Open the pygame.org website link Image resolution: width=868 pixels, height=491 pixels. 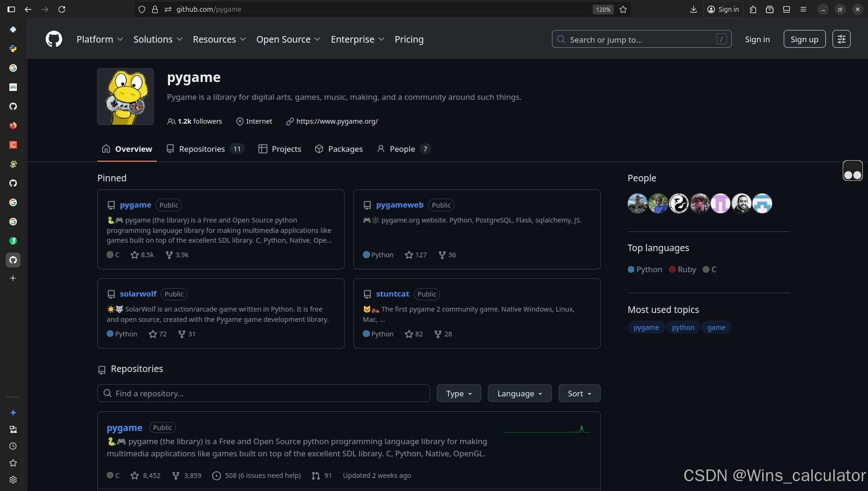[337, 121]
